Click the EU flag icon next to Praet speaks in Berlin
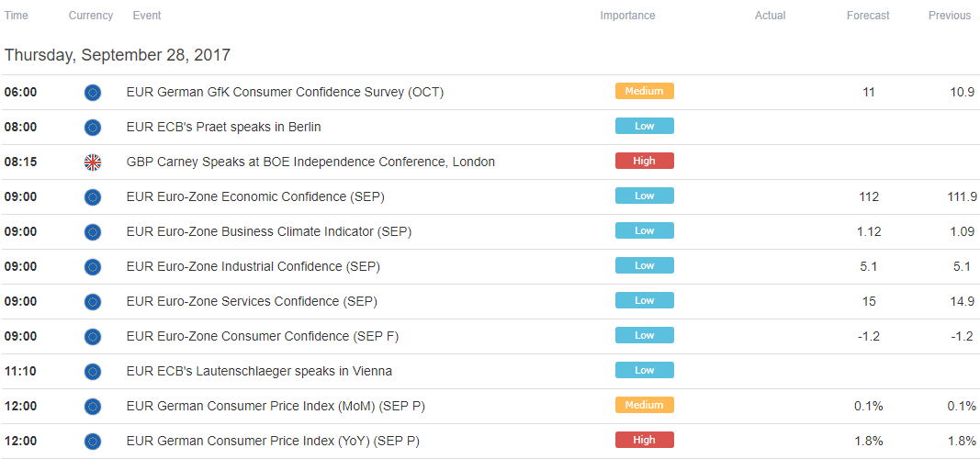Screen dimensions: 980x459 click(93, 128)
